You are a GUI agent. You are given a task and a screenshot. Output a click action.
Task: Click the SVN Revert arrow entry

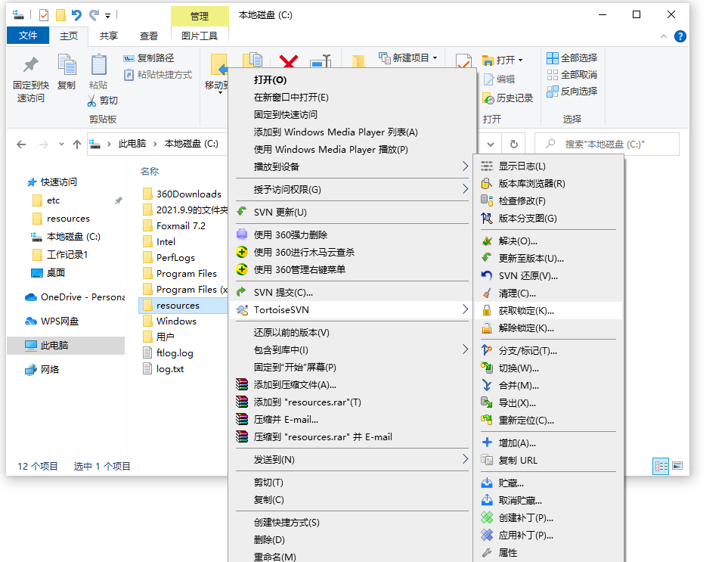[528, 276]
